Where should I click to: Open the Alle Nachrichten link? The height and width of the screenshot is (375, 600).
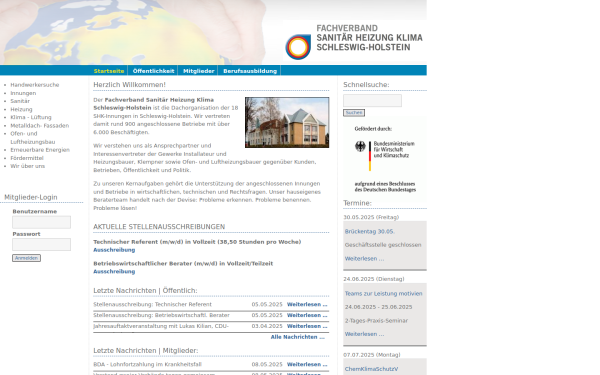coord(298,337)
